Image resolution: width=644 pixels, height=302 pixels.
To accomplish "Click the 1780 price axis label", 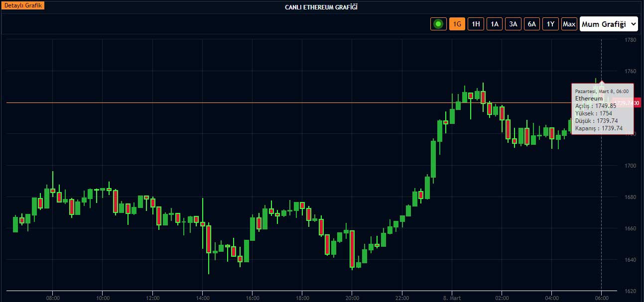I will [630, 40].
